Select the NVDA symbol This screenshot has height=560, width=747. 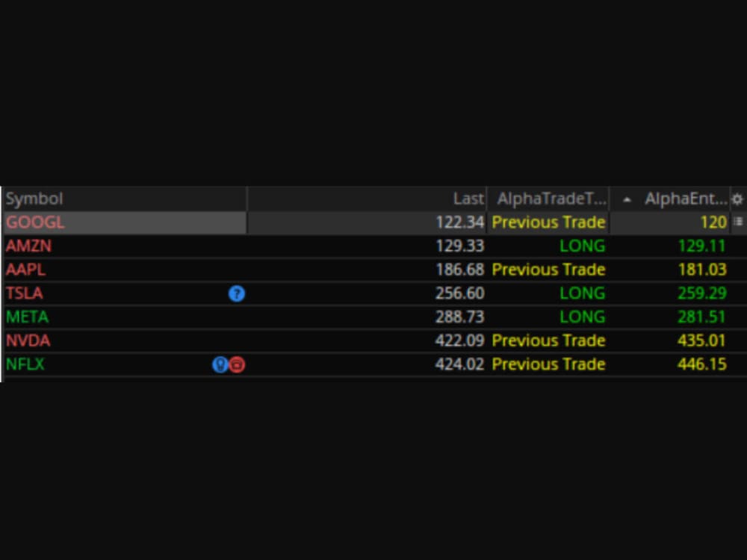[x=28, y=341]
